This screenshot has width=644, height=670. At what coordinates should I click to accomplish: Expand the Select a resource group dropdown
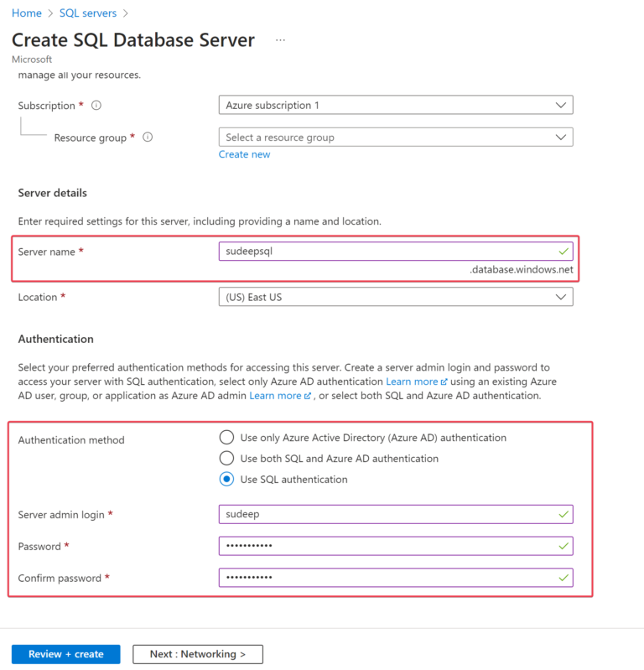tap(395, 138)
